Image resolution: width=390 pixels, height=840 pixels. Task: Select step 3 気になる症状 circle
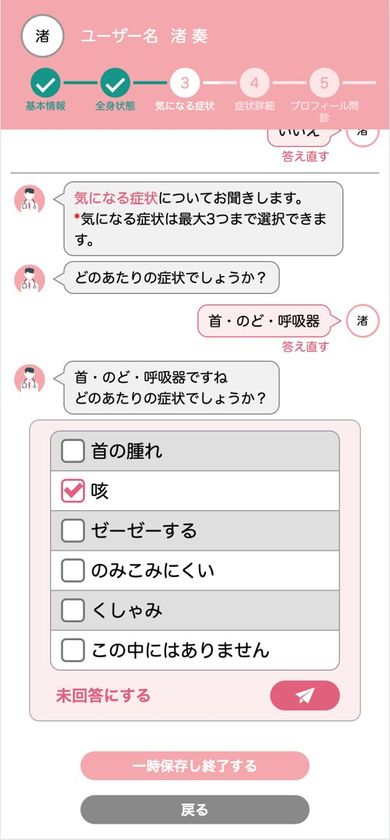[185, 83]
